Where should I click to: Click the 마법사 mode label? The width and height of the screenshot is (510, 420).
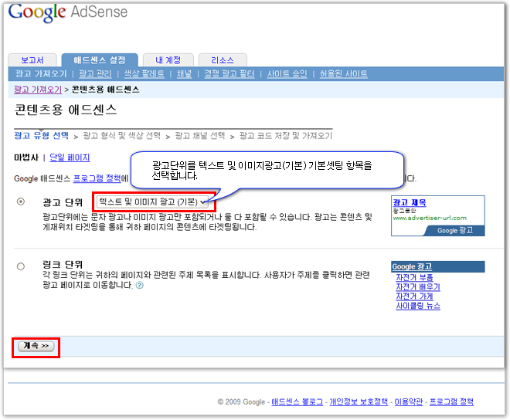point(26,157)
